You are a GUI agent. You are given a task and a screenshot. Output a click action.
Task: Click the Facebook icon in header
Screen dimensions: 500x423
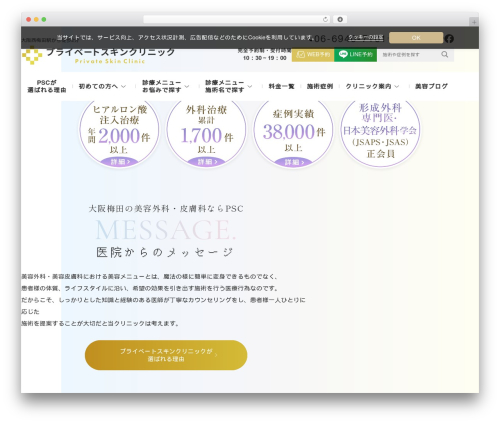[449, 39]
